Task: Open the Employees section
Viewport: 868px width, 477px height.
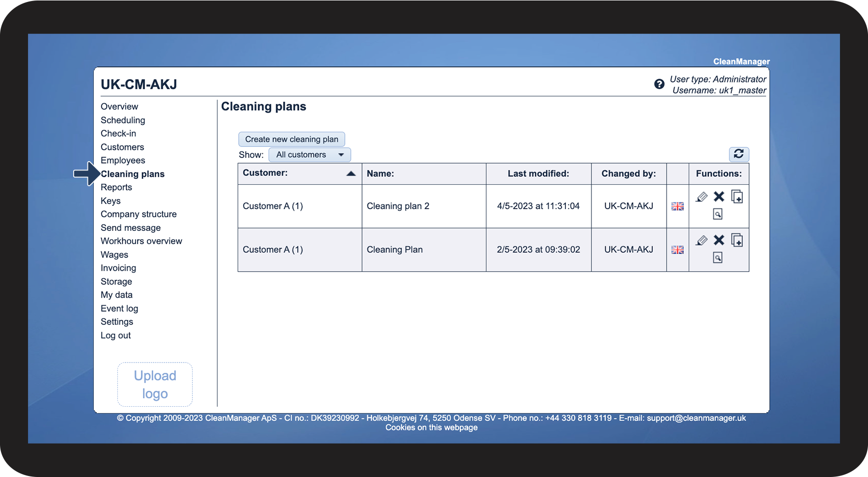Action: coord(123,161)
